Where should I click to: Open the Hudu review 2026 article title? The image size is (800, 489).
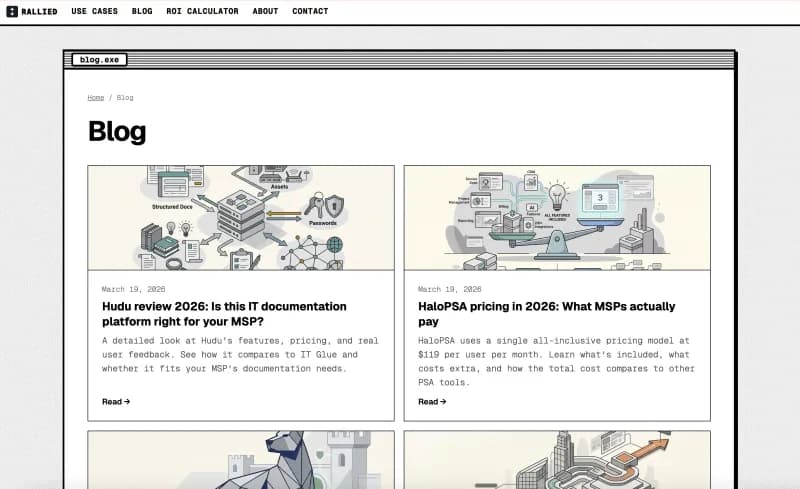[x=224, y=314]
